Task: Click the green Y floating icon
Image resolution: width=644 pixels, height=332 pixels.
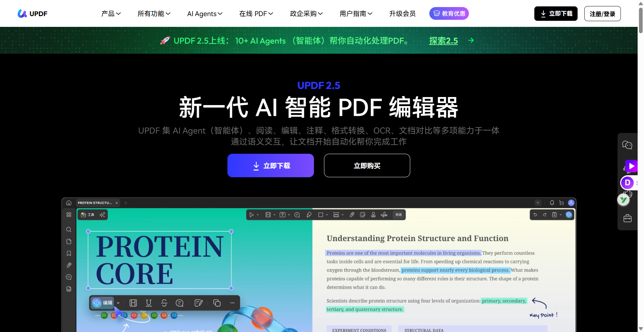Action: (624, 200)
